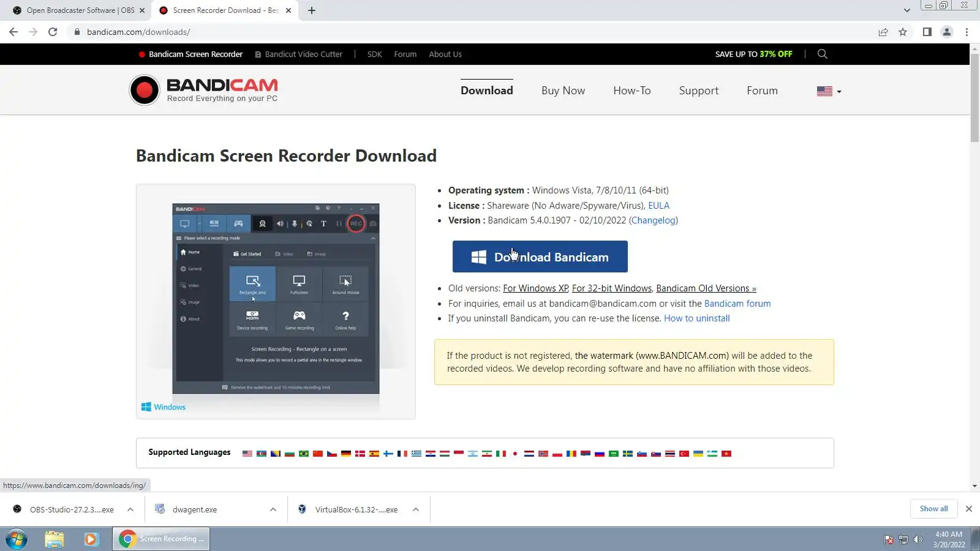Open Bandicam Old Versions link
980x551 pixels.
click(706, 288)
